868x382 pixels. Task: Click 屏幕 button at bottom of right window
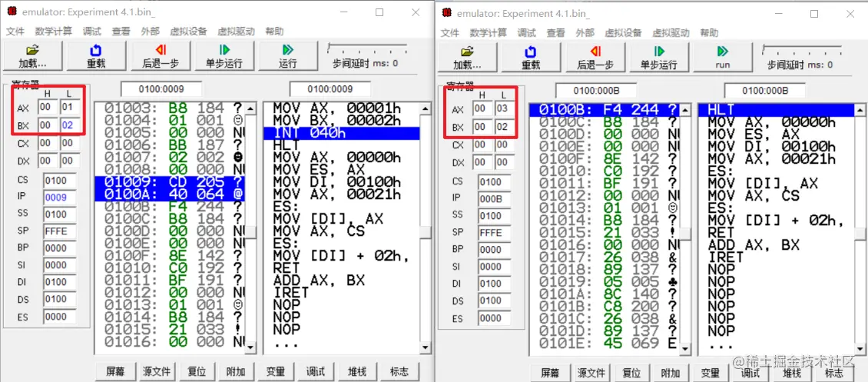[x=550, y=373]
